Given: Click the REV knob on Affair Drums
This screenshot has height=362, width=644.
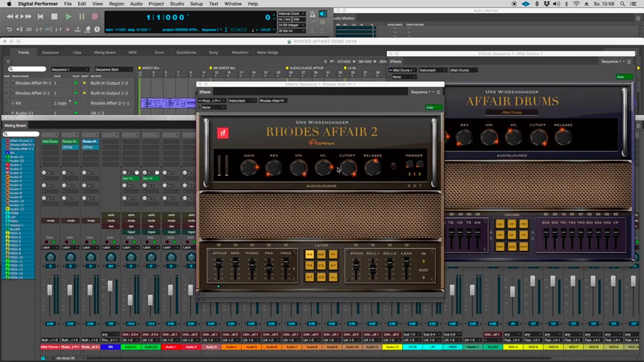Looking at the screenshot, I should [464, 137].
